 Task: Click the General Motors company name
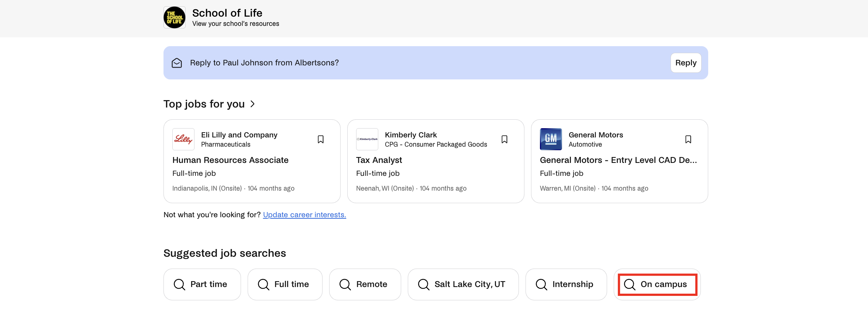[596, 135]
